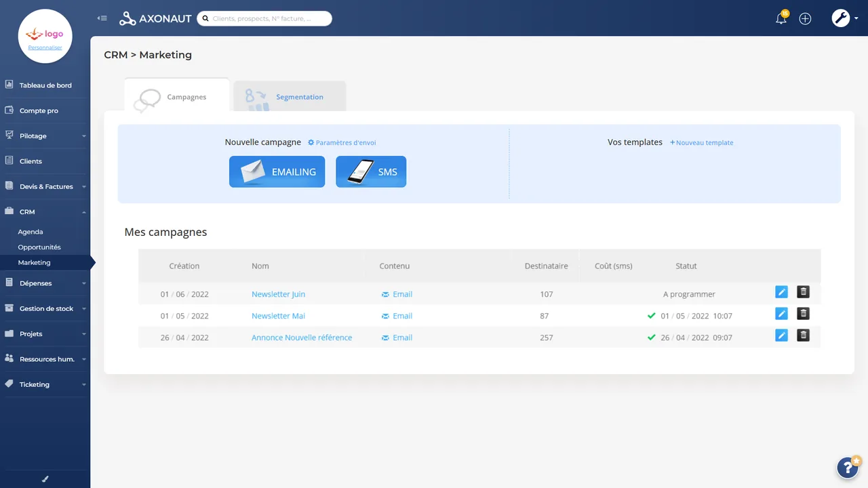
Task: Click the company logo circle
Action: coord(45,36)
